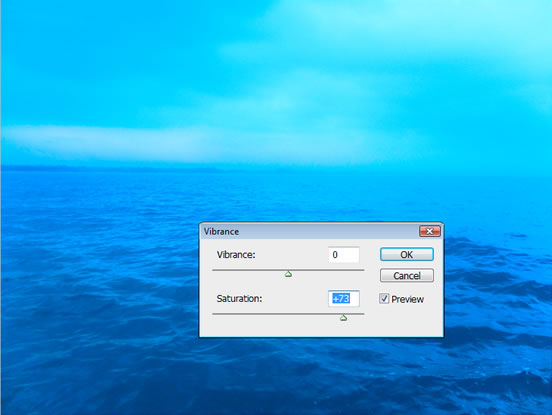Screen dimensions: 552x415
Task: Click the Vibrance slider handle
Action: click(x=288, y=274)
